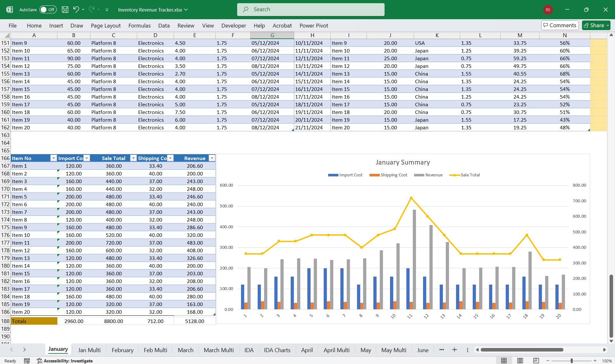Select the Import Cost legend swatch
Screen dimensions: 615x364
click(x=333, y=175)
